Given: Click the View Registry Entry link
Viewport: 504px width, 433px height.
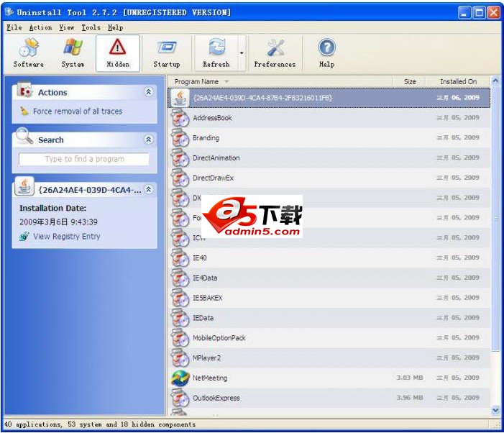Looking at the screenshot, I should coord(66,237).
